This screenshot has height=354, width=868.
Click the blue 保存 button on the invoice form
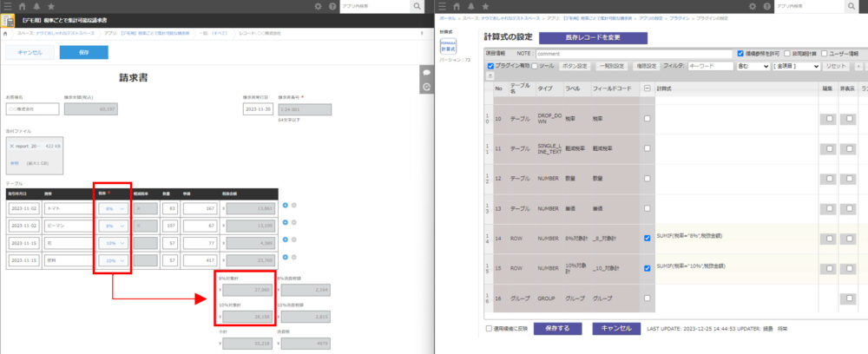pyautogui.click(x=83, y=52)
